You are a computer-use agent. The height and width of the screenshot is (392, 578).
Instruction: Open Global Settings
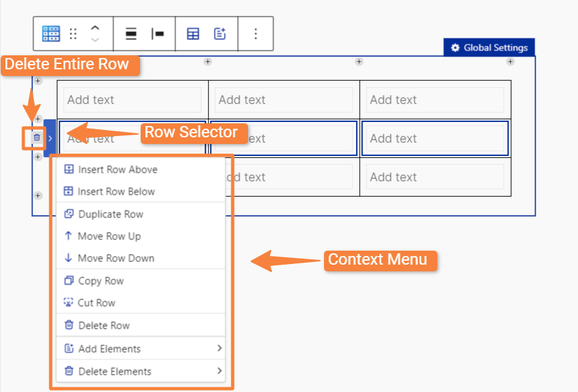tap(489, 47)
